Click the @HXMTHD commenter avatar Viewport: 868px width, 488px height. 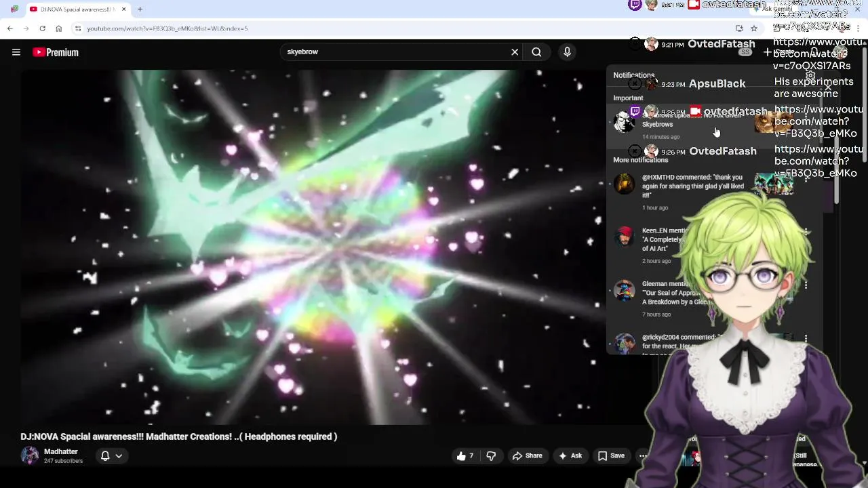[x=624, y=184]
